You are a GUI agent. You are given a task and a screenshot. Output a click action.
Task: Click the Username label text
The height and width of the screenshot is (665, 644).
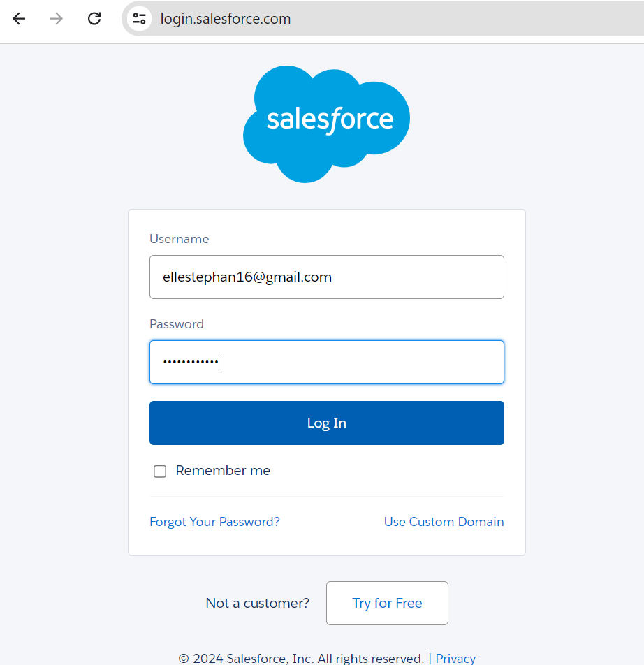pos(180,239)
